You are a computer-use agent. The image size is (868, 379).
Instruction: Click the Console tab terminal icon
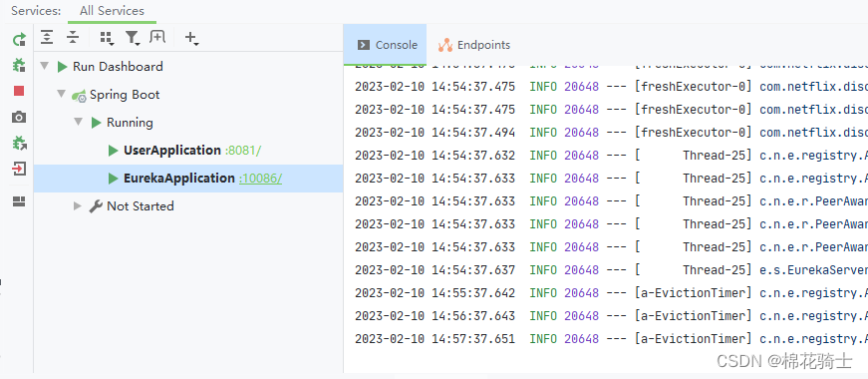(x=364, y=45)
